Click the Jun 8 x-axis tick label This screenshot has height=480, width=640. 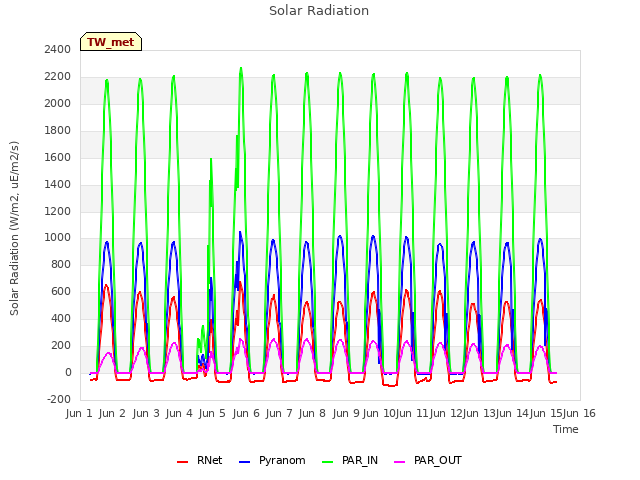tap(312, 413)
